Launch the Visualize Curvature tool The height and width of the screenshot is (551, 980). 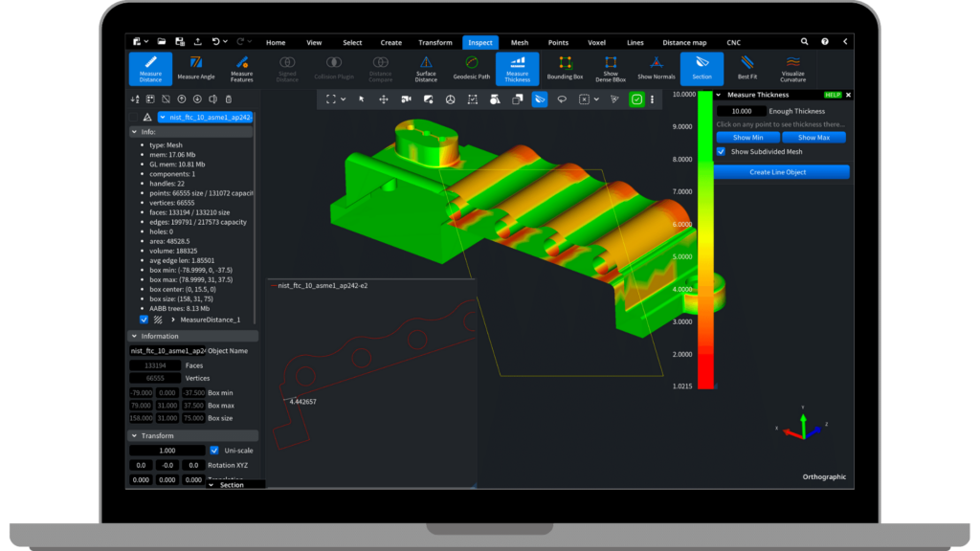792,68
